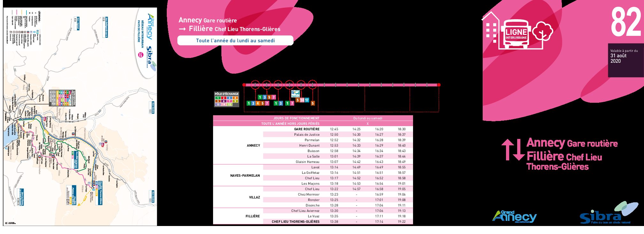Click the 16:34 time in Buisson row
The width and height of the screenshot is (644, 234).
click(379, 151)
